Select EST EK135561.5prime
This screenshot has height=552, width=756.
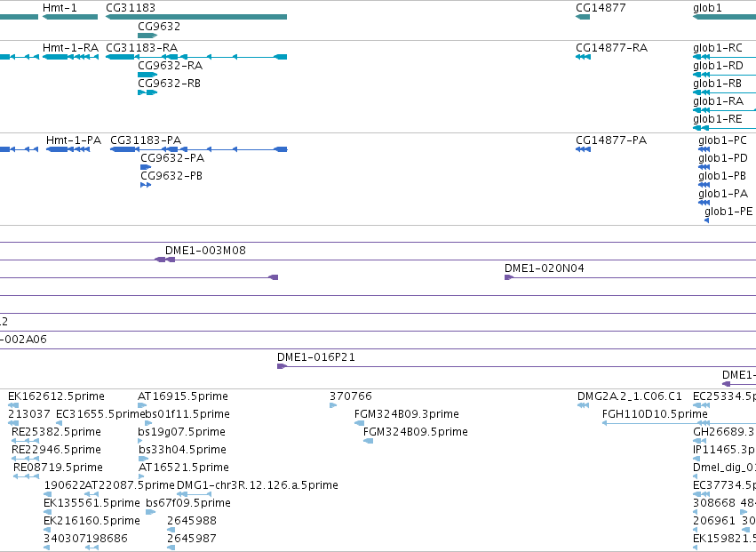92,503
